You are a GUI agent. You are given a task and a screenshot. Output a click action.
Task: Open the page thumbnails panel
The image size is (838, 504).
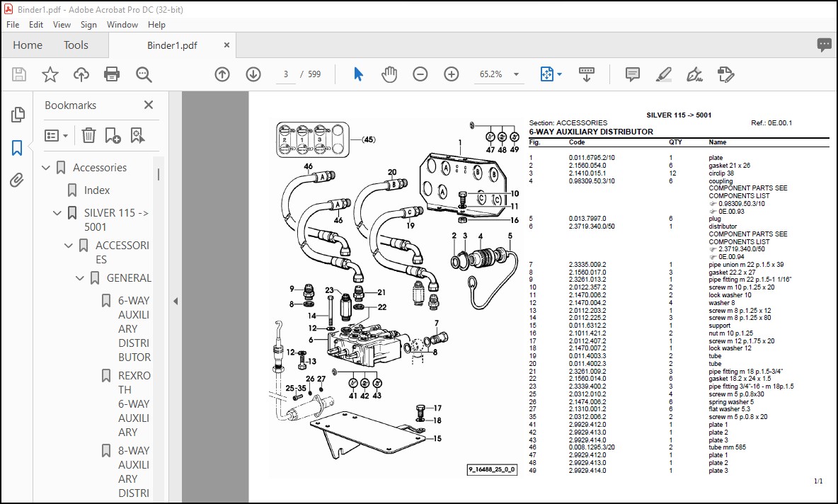coord(17,115)
